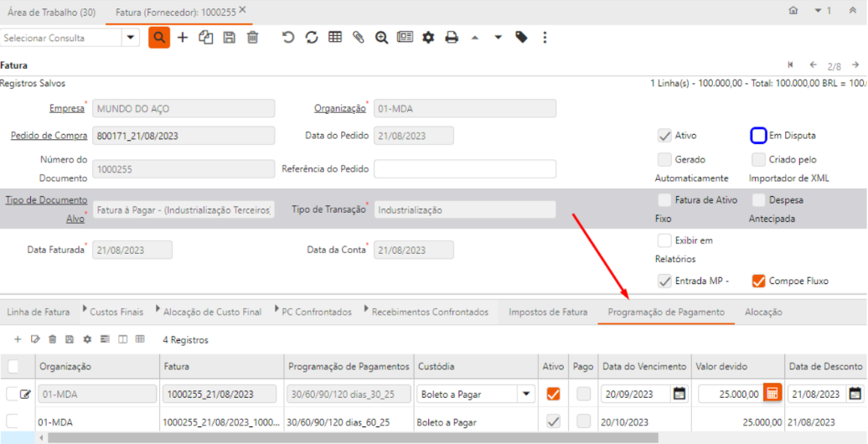Follow the Pedido de Compra link label
The image size is (868, 444).
[x=48, y=136]
